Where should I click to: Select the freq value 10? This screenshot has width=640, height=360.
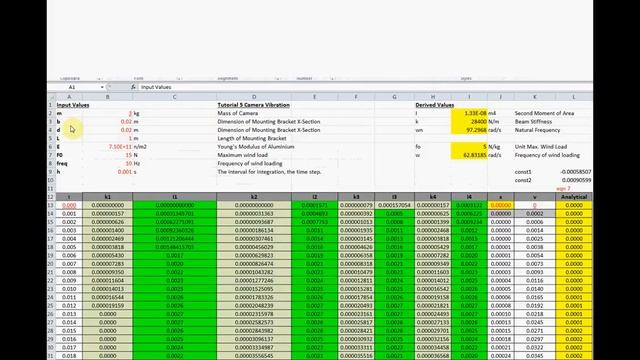[x=108, y=164]
